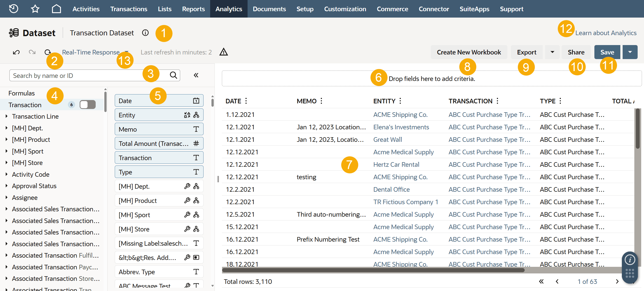The width and height of the screenshot is (644, 291).
Task: Click the search magnifier icon
Action: (x=173, y=75)
